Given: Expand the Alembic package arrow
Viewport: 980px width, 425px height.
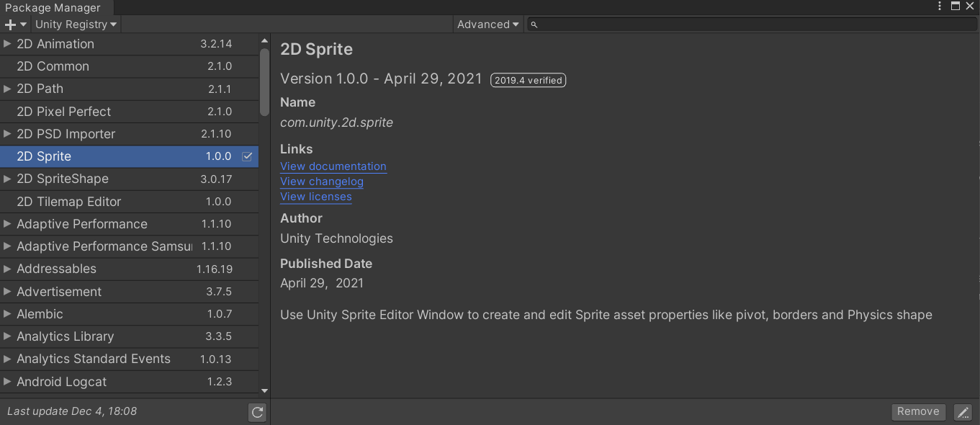Looking at the screenshot, I should tap(7, 314).
